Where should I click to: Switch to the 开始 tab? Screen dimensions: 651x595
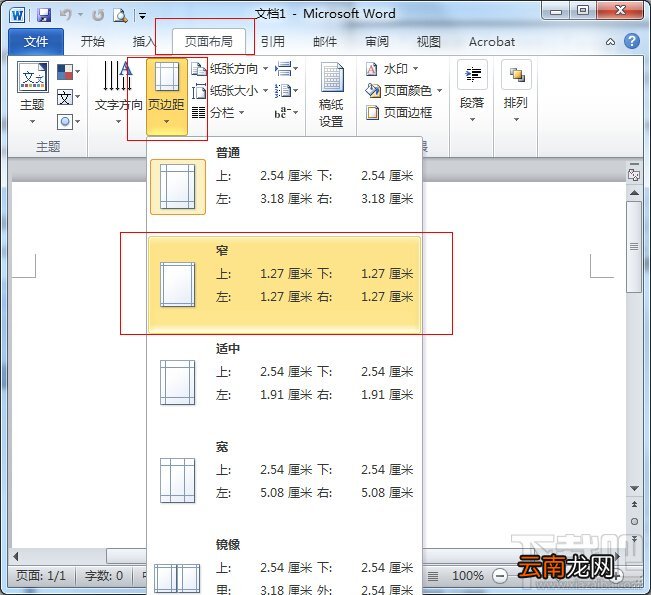pyautogui.click(x=93, y=42)
